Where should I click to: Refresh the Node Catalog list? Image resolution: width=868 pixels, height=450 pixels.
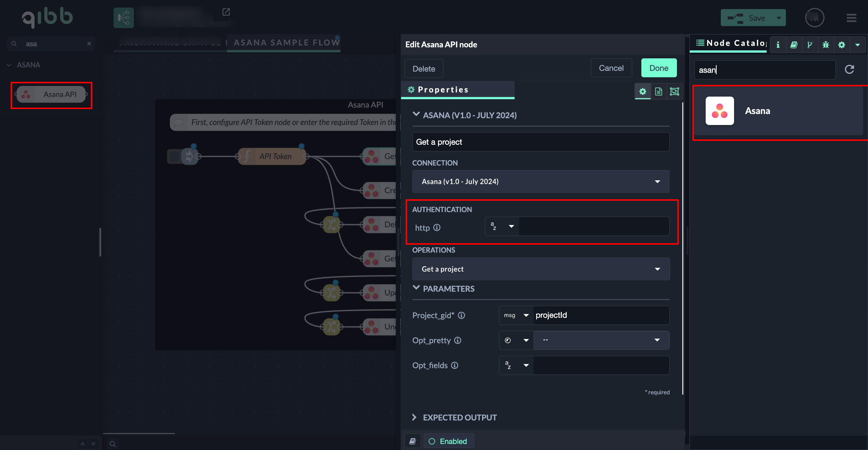point(849,69)
